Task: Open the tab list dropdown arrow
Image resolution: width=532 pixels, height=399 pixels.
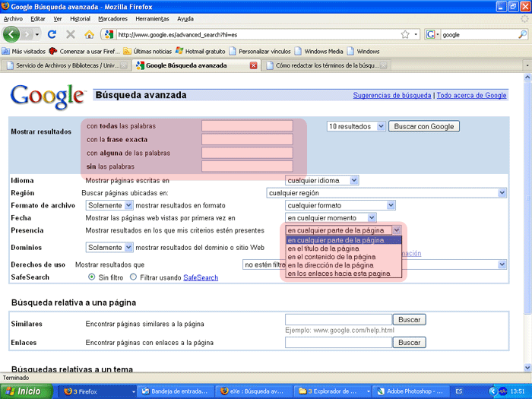Action: click(527, 65)
